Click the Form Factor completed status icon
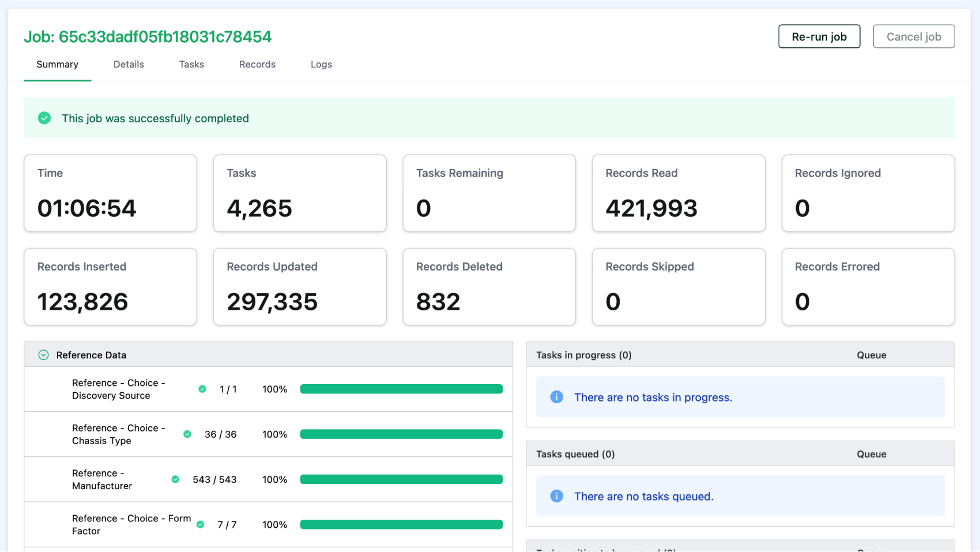The height and width of the screenshot is (552, 980). (x=201, y=524)
